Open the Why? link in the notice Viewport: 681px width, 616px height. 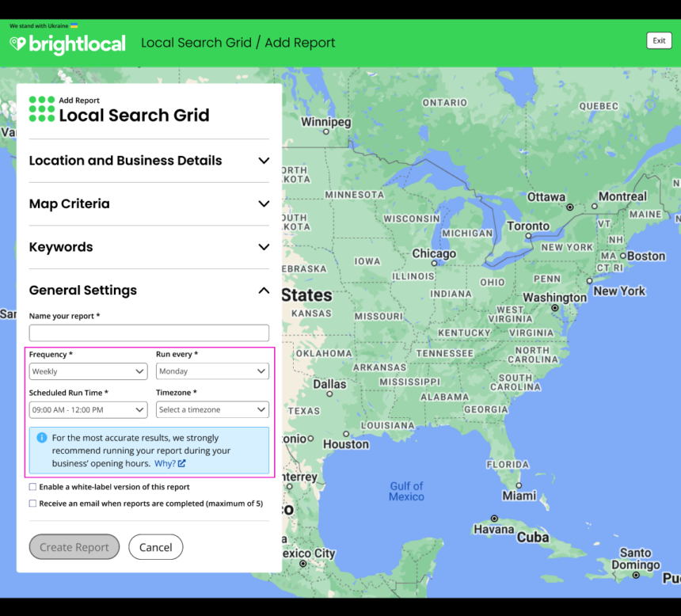[165, 464]
